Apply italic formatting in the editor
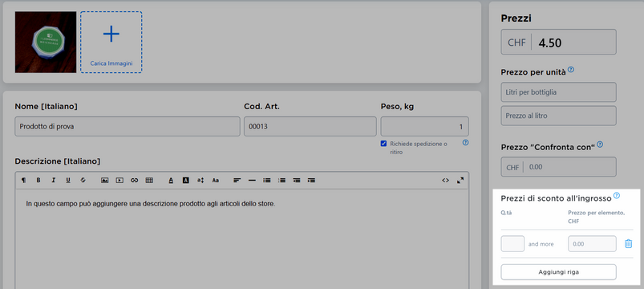 (53, 180)
